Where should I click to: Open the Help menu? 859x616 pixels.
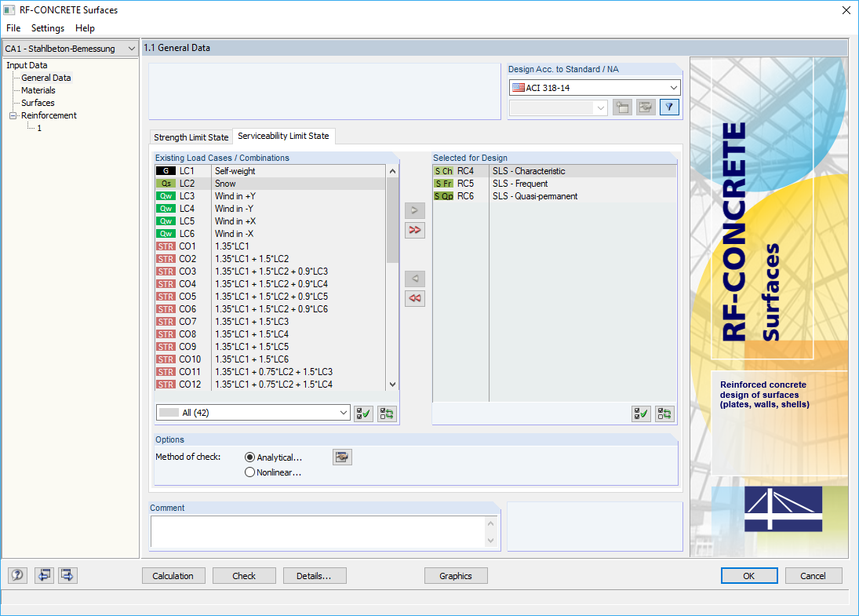pos(85,28)
